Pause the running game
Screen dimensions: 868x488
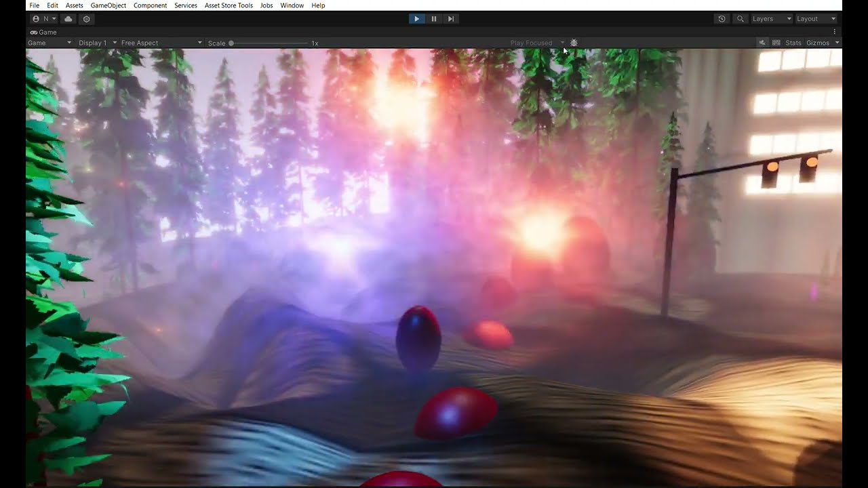click(x=434, y=19)
